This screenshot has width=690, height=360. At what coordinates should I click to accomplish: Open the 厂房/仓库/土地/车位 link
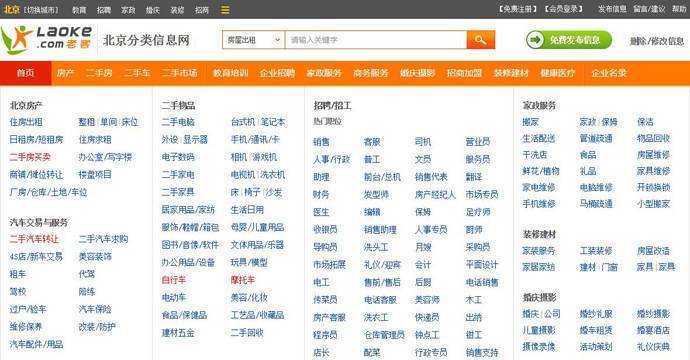click(48, 192)
